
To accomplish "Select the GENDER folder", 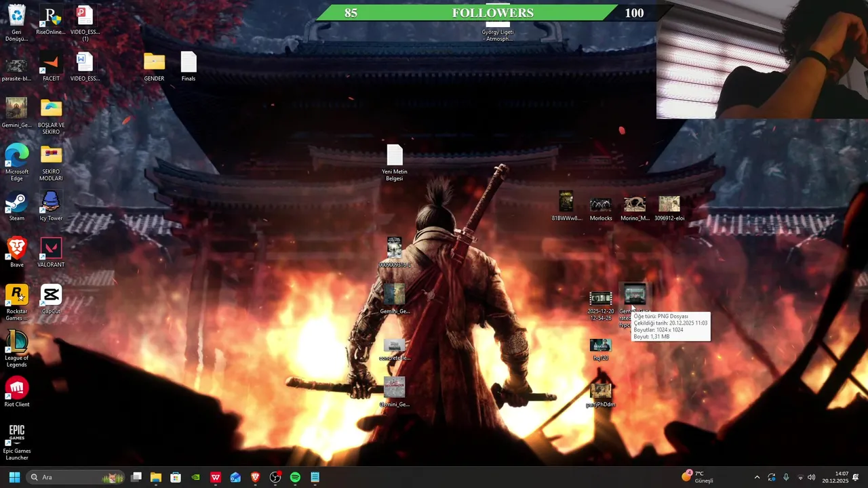I will 154,66.
